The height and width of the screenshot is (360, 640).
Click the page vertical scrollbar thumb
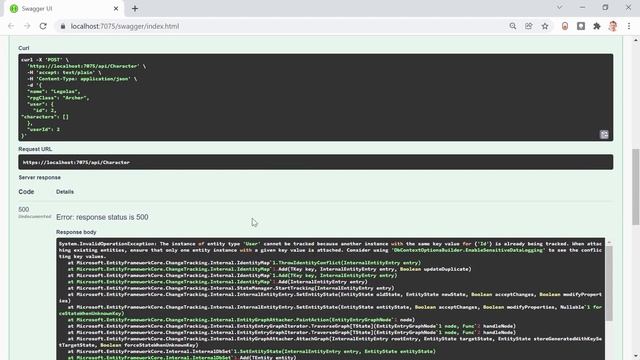[x=636, y=187]
